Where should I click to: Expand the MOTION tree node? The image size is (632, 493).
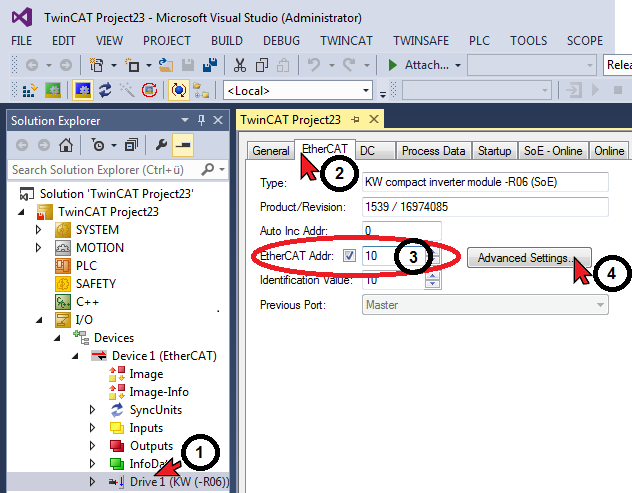click(x=39, y=248)
